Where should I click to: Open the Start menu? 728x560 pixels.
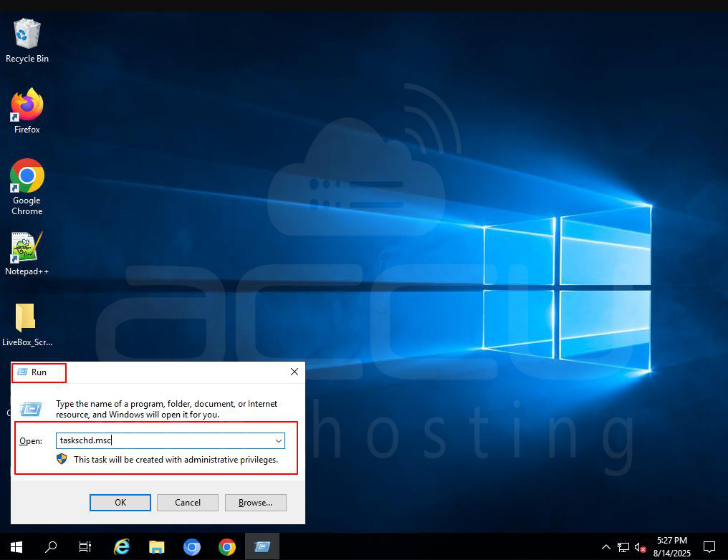15,546
